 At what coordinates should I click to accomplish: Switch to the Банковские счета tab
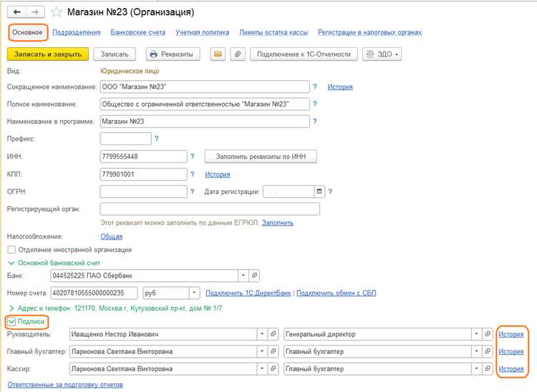point(138,32)
